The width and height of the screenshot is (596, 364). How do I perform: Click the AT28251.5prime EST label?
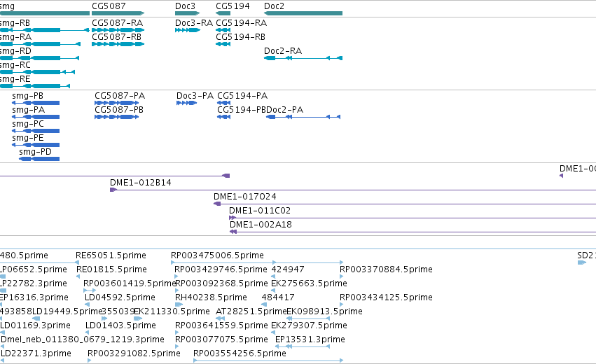click(251, 311)
